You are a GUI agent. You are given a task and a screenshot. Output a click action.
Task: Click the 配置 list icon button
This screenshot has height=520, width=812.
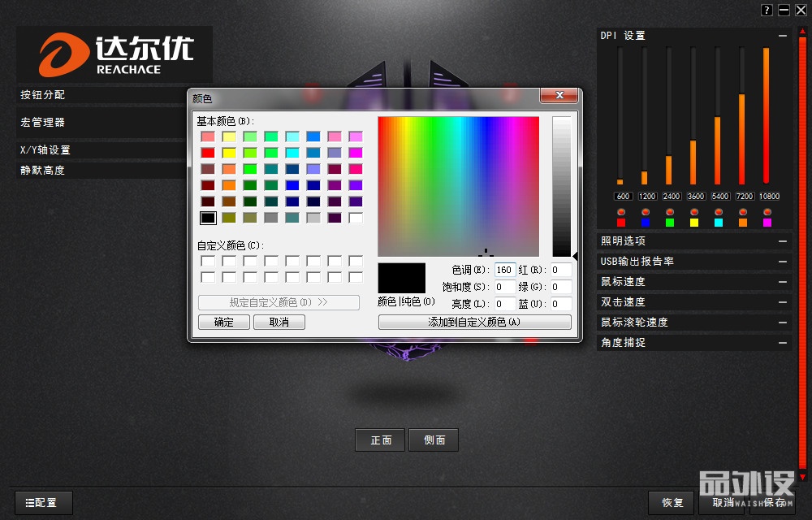43,503
